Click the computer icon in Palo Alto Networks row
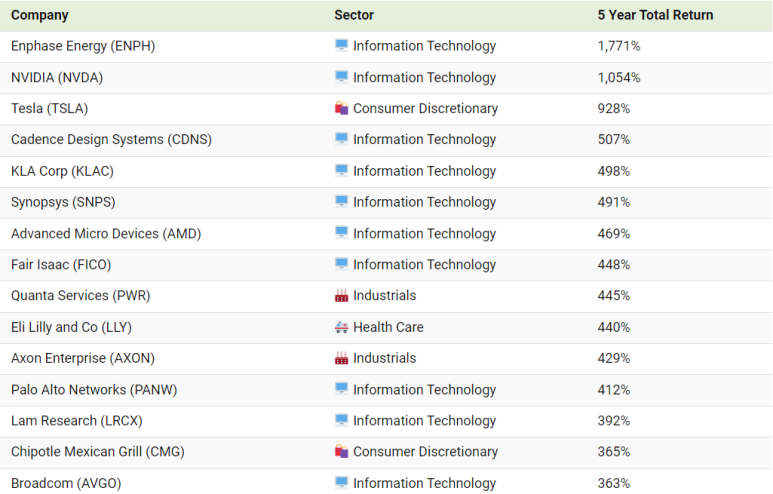The height and width of the screenshot is (494, 773). tap(341, 389)
